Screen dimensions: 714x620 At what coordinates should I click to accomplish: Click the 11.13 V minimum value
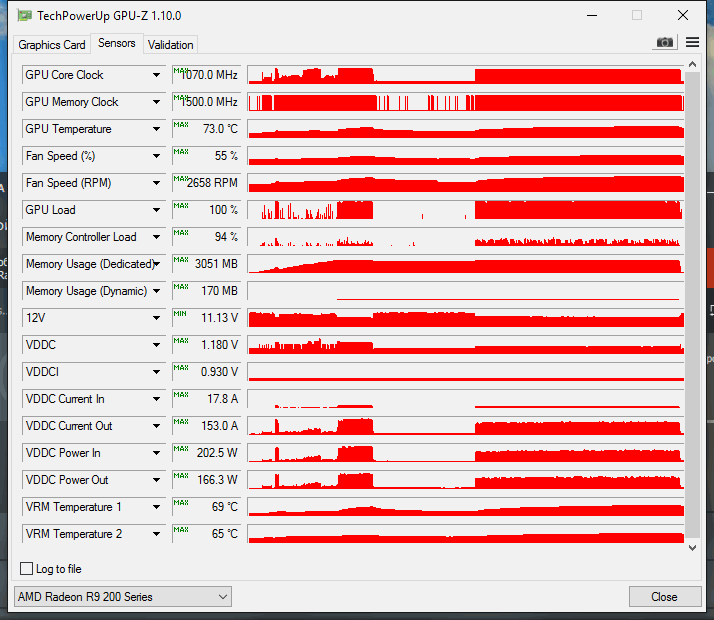pyautogui.click(x=207, y=318)
